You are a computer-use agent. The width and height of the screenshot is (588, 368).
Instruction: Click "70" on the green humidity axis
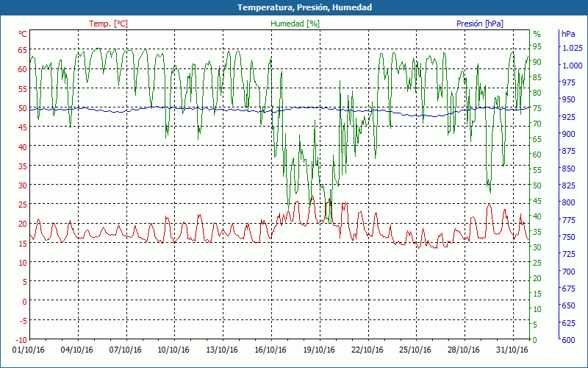537,124
